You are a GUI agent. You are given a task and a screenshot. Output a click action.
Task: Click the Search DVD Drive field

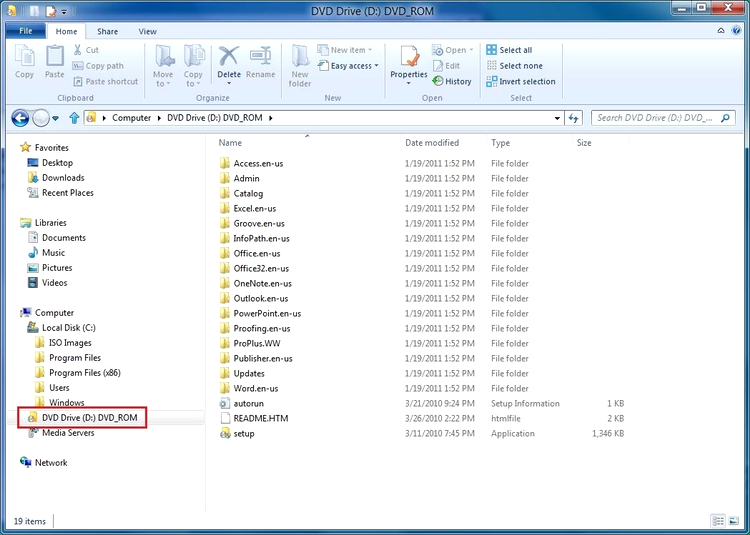click(x=663, y=118)
